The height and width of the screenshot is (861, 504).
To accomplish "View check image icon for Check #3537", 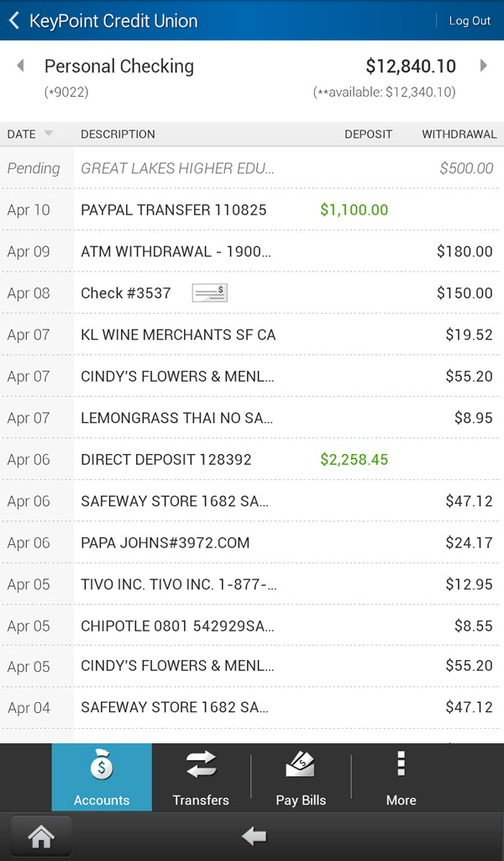I will pos(209,293).
